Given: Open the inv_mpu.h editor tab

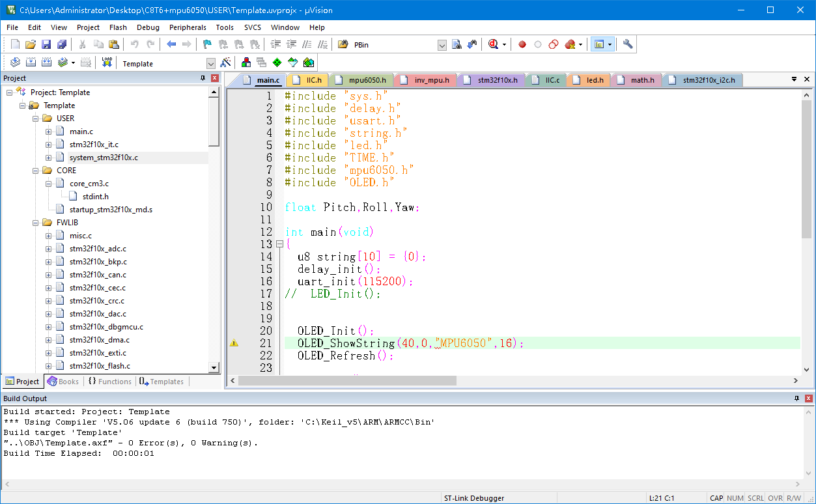Looking at the screenshot, I should (x=425, y=80).
